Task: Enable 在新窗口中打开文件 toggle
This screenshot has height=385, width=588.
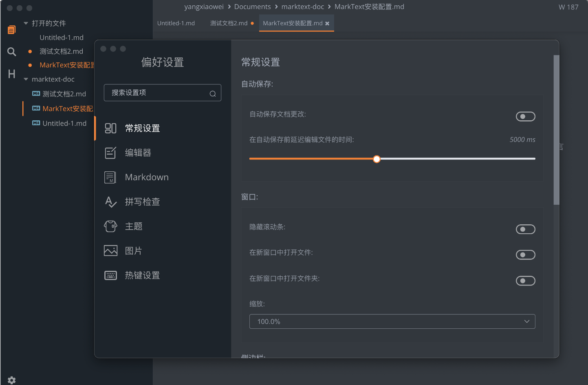Action: [x=525, y=254]
